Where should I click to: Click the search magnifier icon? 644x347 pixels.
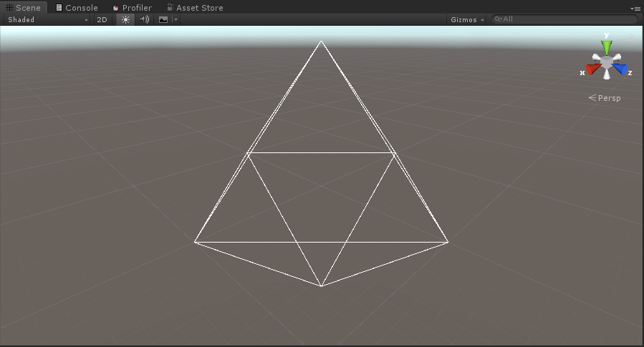pyautogui.click(x=498, y=19)
